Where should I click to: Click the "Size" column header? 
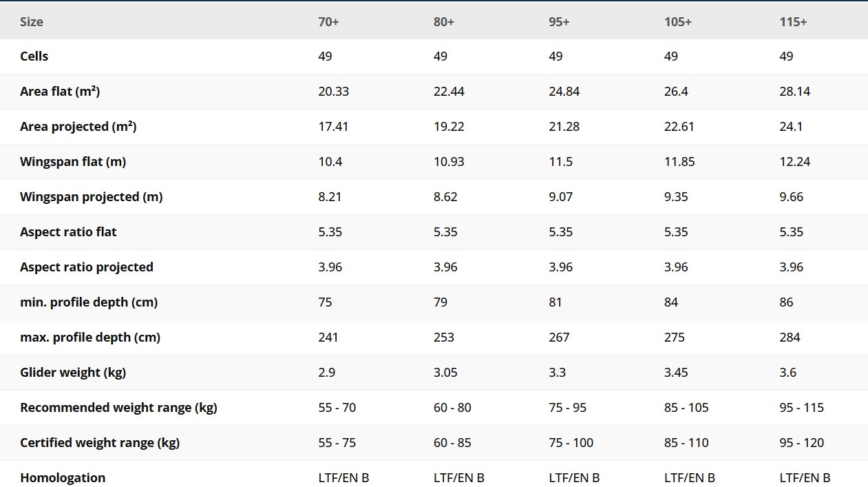tap(32, 22)
